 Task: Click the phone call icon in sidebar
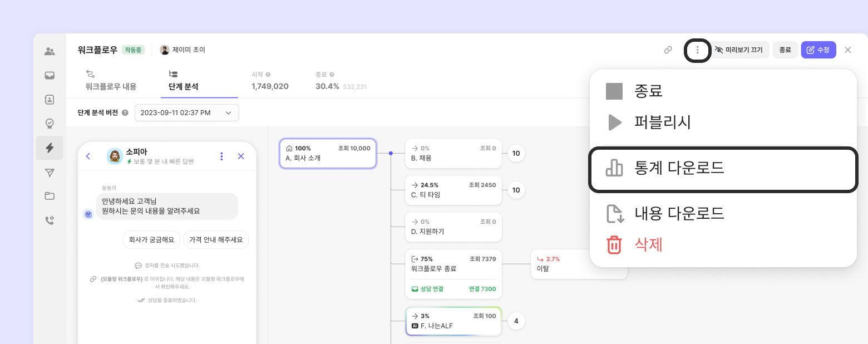click(x=50, y=220)
